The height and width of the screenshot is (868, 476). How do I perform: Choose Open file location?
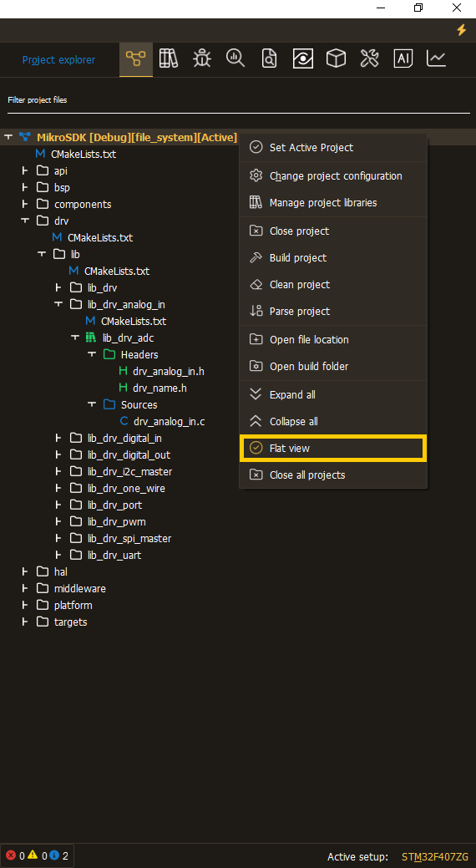332,339
